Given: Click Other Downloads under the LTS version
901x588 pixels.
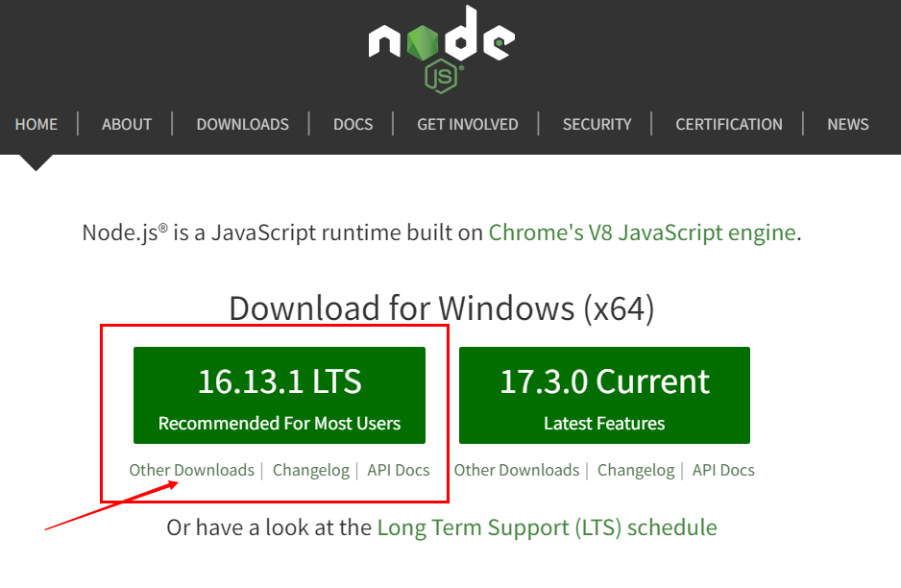Looking at the screenshot, I should point(191,470).
